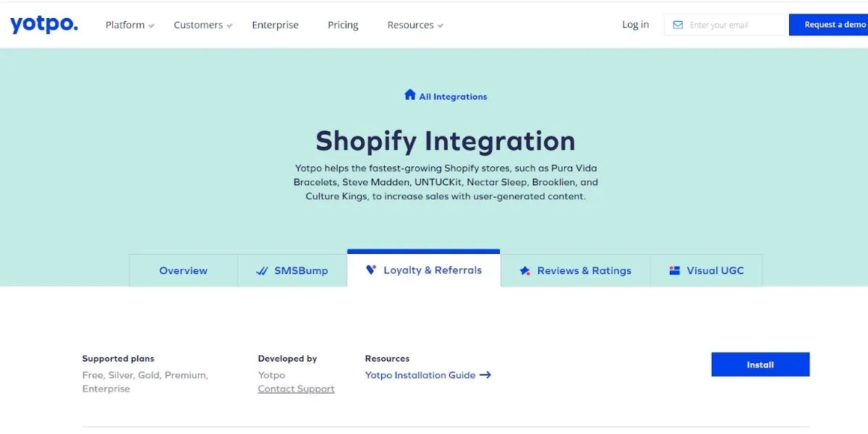The height and width of the screenshot is (434, 868).
Task: Click the description paragraph mentioning Pura Vida Bracelets
Action: point(446,182)
